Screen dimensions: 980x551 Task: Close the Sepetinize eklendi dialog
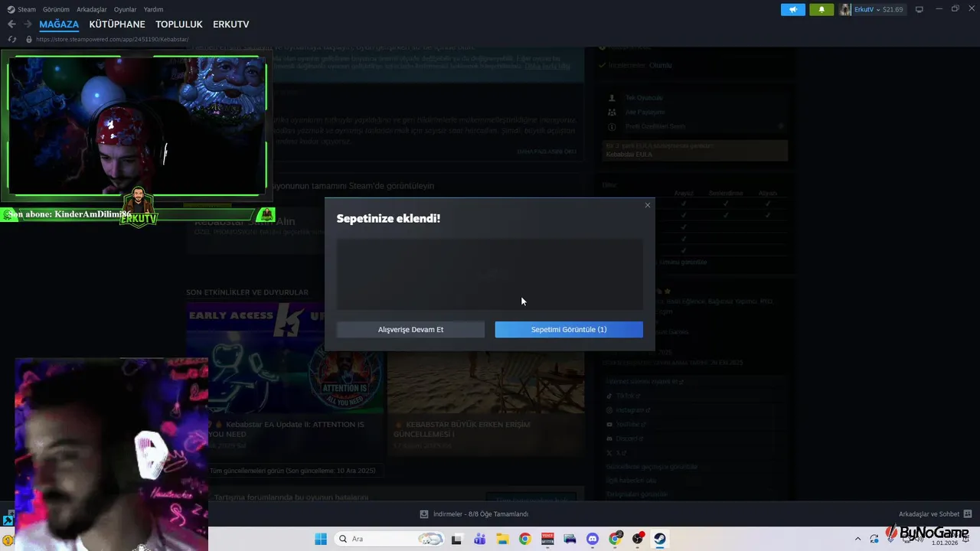coord(648,205)
